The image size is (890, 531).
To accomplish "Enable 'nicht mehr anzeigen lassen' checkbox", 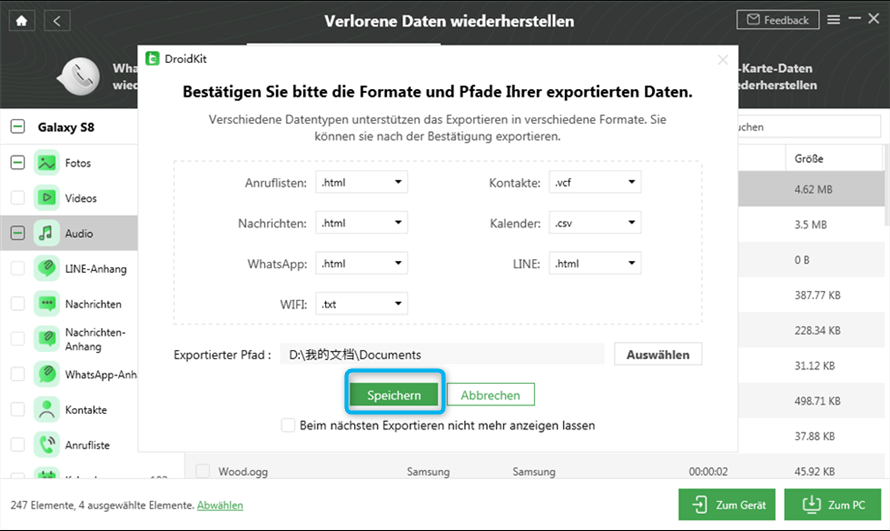I will click(288, 425).
